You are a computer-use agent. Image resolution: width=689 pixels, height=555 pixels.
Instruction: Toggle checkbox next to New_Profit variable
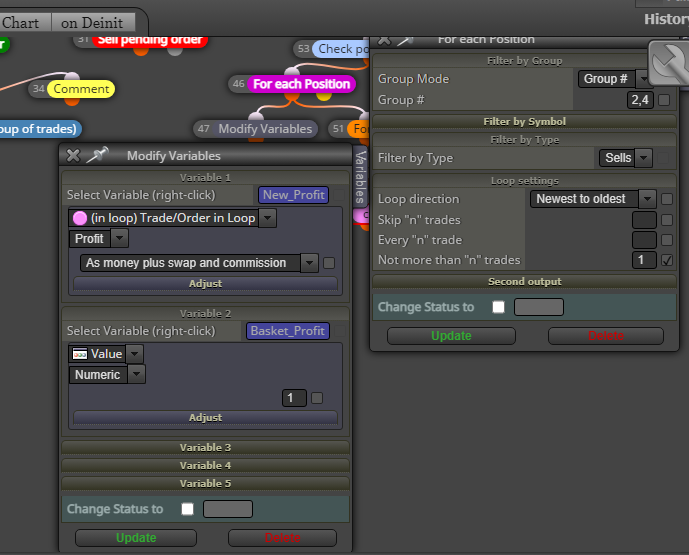[x=339, y=195]
